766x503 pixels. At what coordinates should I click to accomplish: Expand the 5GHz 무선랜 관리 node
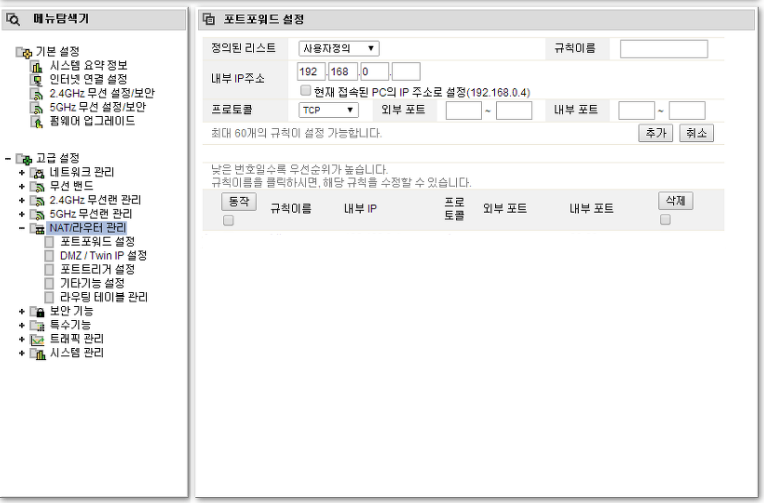(21, 214)
